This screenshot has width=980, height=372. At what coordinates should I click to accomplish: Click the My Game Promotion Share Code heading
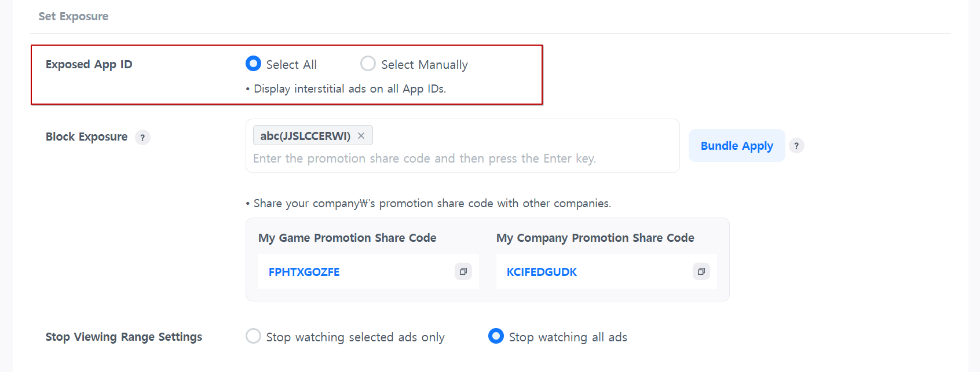347,238
